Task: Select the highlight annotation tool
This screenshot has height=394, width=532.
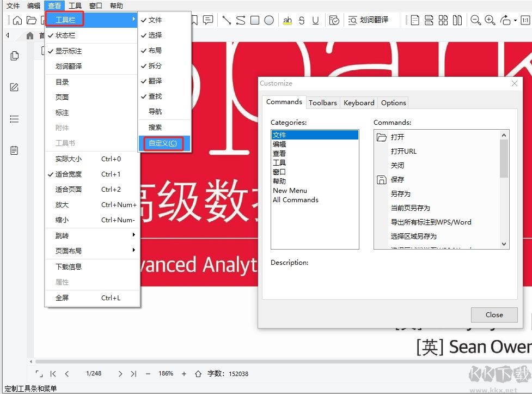Action: tap(287, 20)
